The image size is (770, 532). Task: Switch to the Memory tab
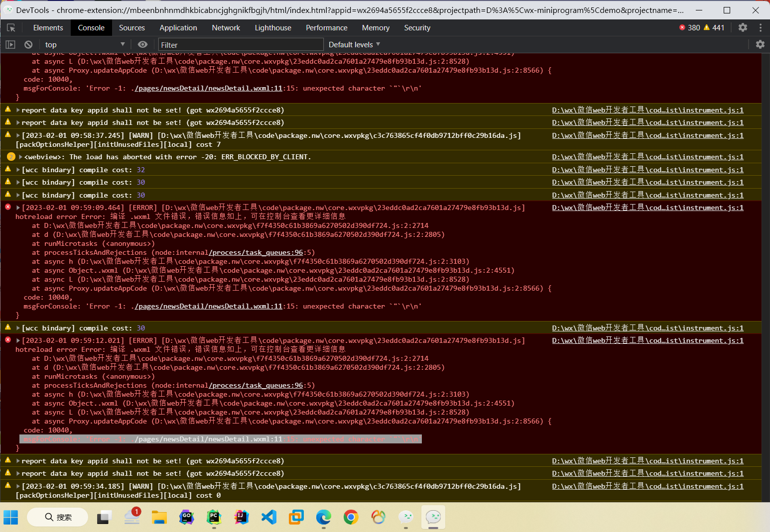point(376,27)
